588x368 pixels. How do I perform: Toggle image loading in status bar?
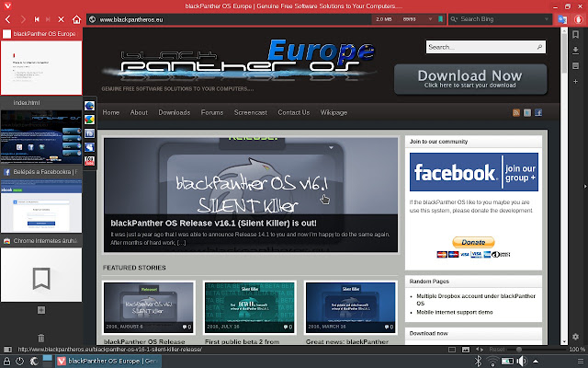click(x=466, y=350)
